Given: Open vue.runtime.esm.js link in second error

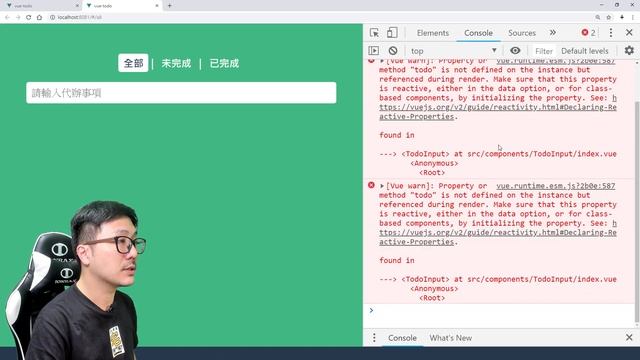Looking at the screenshot, I should tap(556, 186).
